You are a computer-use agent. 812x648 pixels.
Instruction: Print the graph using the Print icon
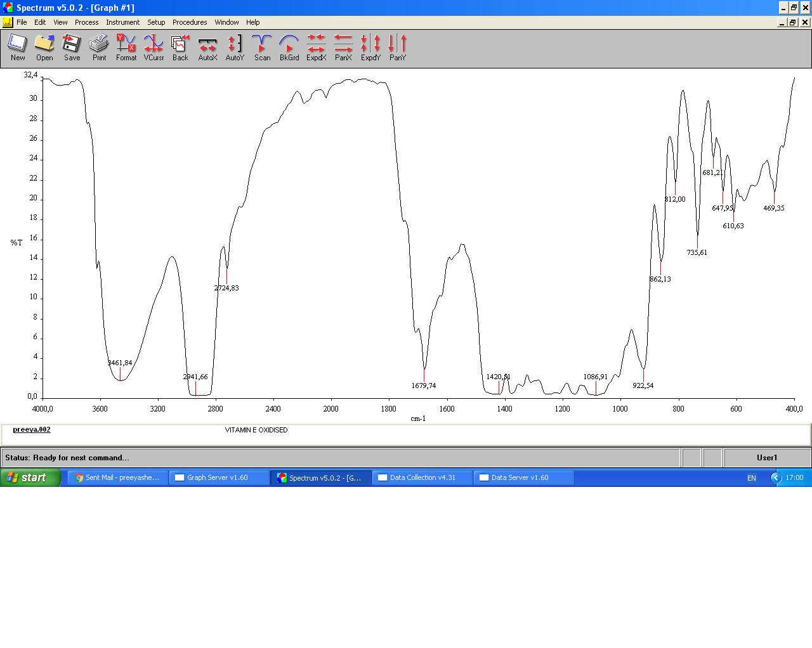pos(99,48)
